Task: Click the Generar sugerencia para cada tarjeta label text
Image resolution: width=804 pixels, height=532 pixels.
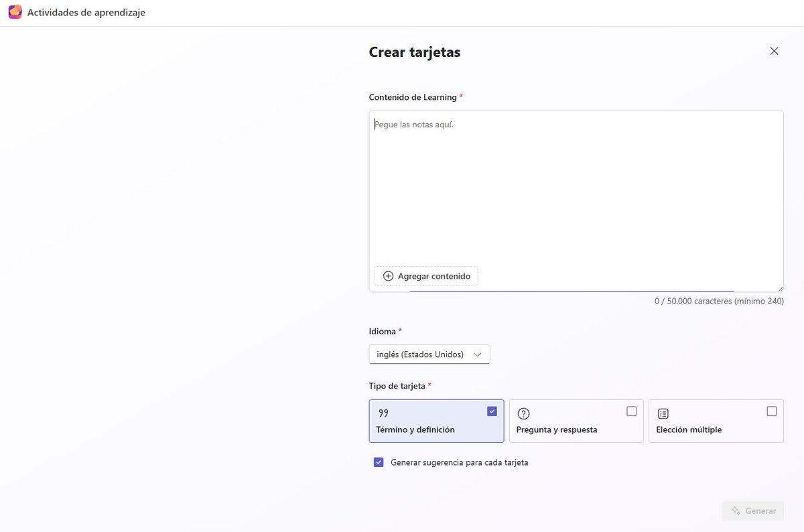Action: coord(460,462)
